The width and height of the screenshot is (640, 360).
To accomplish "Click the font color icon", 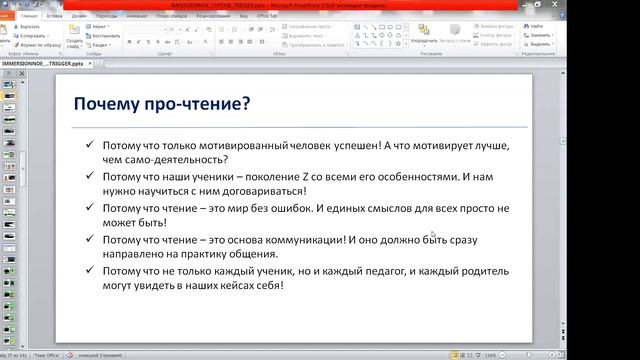I will pos(205,42).
